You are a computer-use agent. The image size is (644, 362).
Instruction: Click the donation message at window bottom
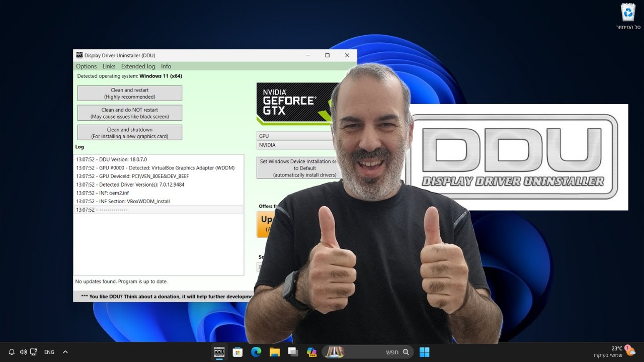coord(166,297)
